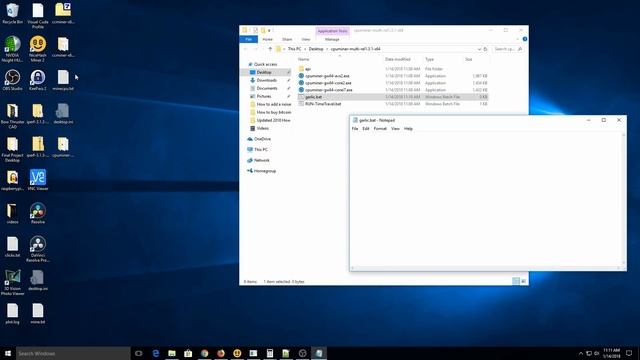This screenshot has height=360, width=640.
Task: Open the Quick Access Toolbar customize dropdown
Action: pos(269,31)
